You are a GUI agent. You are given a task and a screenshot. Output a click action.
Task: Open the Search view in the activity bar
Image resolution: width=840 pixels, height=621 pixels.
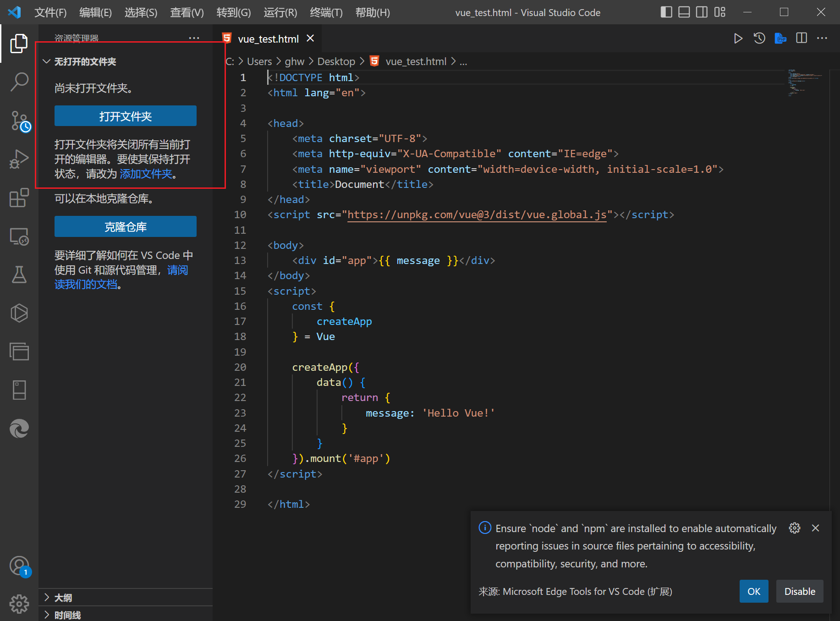[19, 81]
